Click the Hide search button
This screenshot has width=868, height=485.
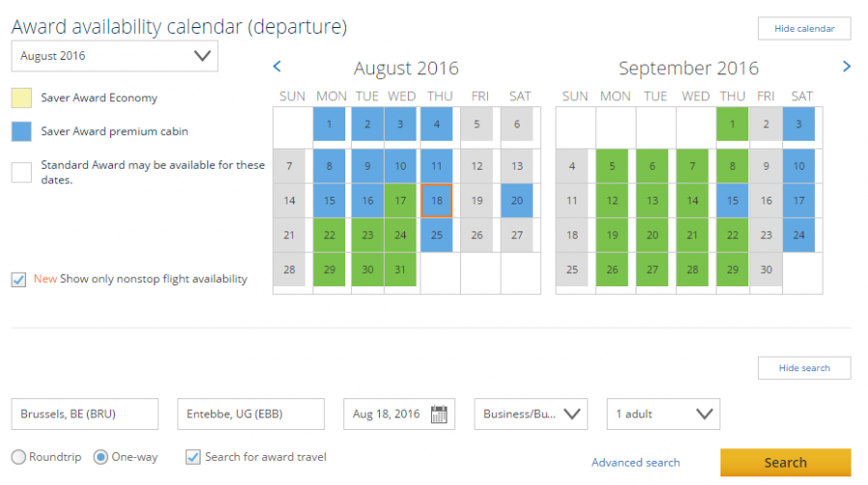pyautogui.click(x=804, y=367)
